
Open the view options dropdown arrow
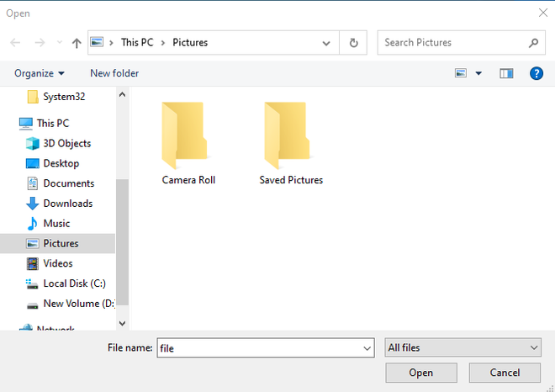[478, 73]
